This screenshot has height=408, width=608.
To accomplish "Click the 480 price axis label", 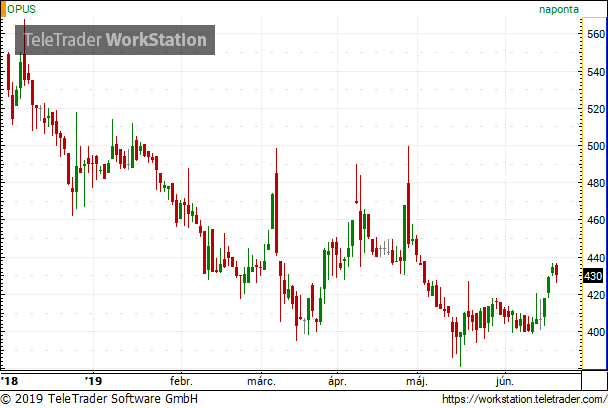I will 596,183.
